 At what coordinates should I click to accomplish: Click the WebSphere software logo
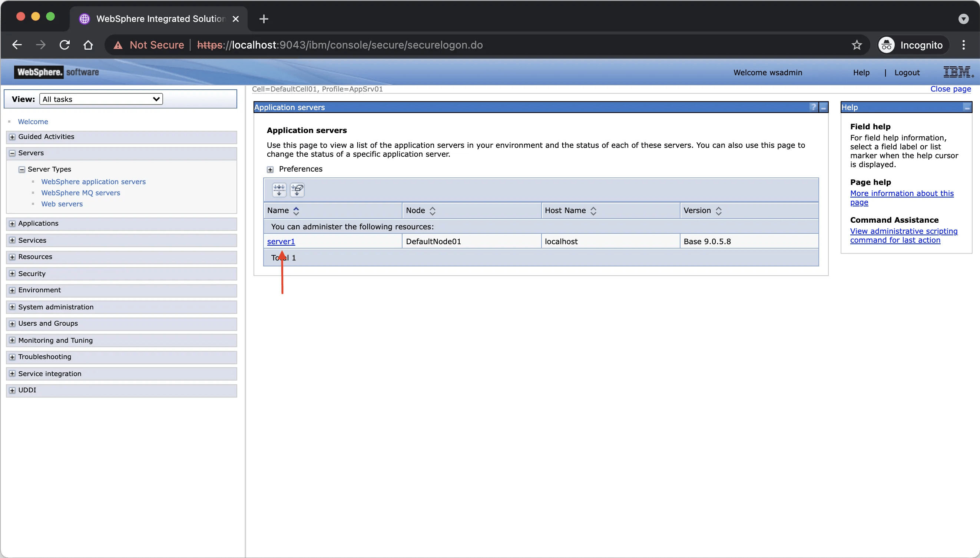click(56, 72)
